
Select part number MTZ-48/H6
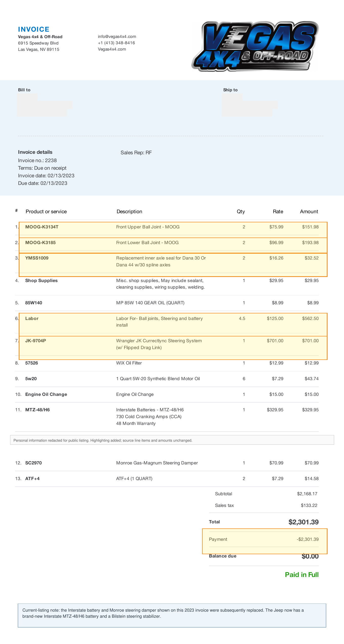tap(37, 410)
